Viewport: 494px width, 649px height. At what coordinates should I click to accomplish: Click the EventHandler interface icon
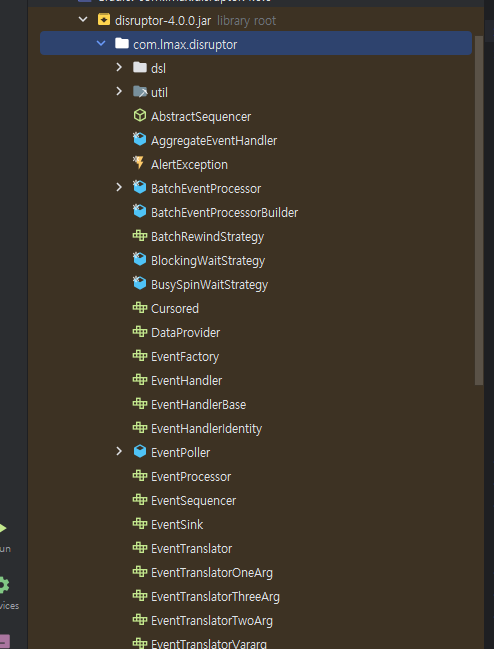140,380
